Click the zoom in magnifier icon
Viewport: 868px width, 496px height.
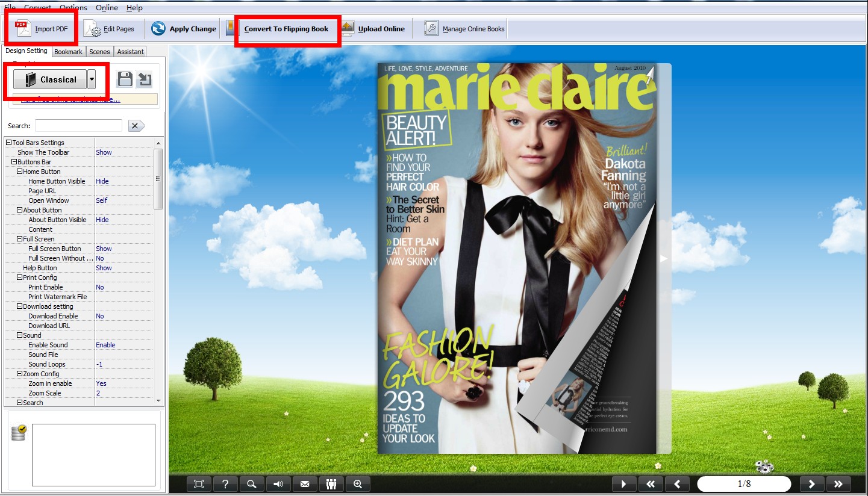[358, 484]
